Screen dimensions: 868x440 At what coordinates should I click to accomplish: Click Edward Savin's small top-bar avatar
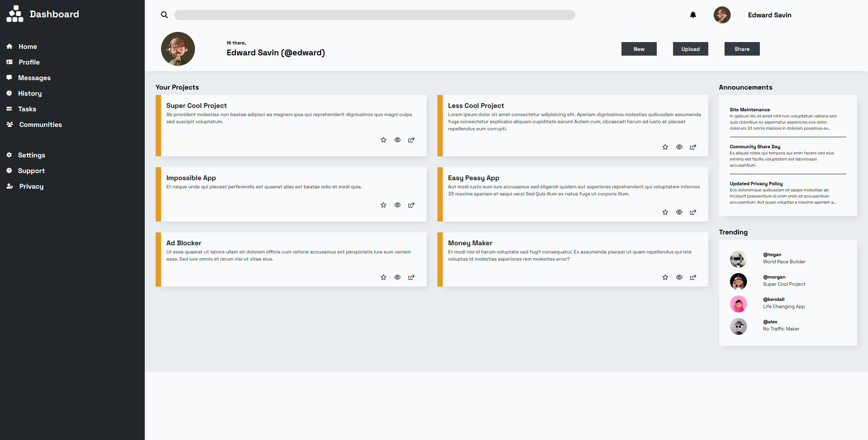[722, 15]
